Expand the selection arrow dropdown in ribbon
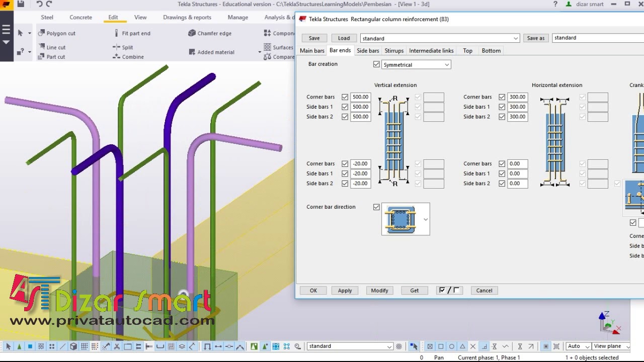644x362 pixels. (x=30, y=33)
